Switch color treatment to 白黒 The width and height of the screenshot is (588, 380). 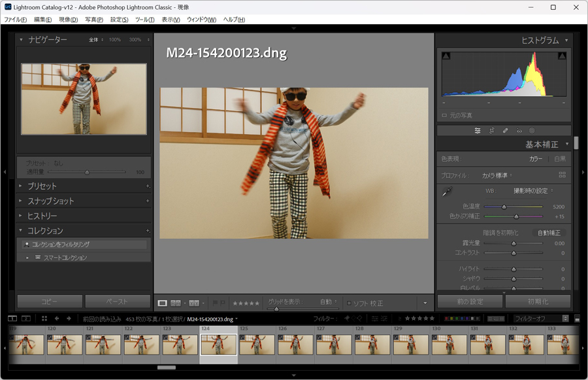(x=560, y=159)
